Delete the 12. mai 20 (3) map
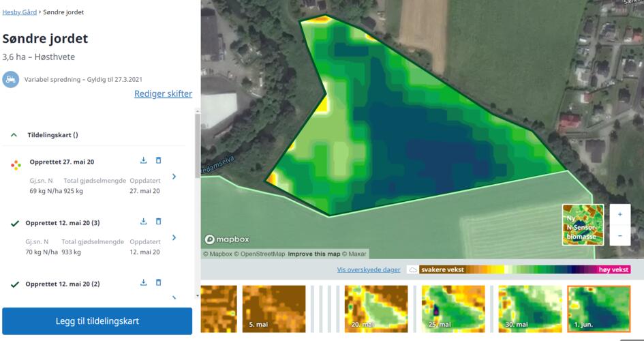 pyautogui.click(x=159, y=222)
